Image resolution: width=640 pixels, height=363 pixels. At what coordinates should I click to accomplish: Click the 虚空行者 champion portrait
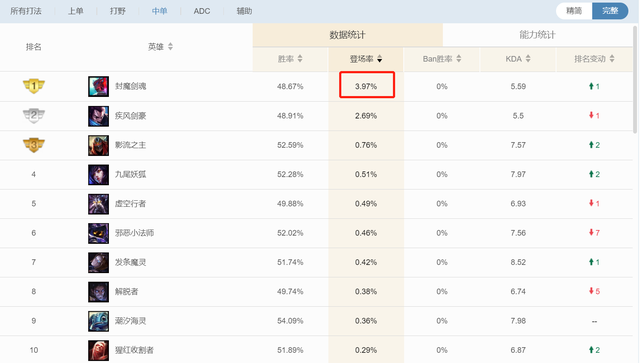click(x=98, y=204)
